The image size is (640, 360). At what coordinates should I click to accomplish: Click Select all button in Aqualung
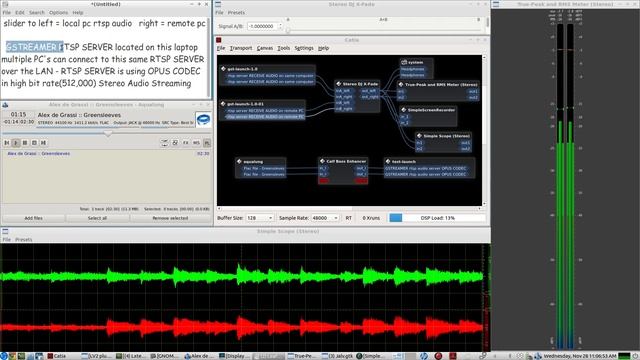pos(97,218)
